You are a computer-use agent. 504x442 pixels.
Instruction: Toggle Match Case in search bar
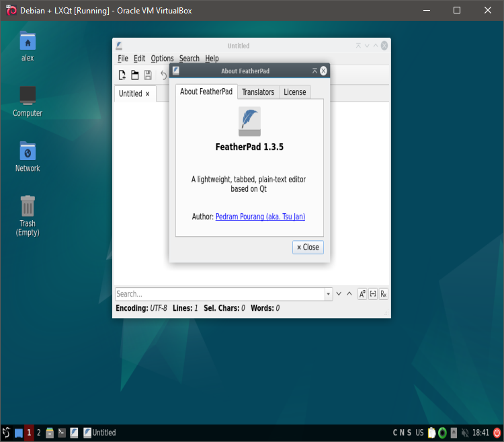(x=362, y=294)
